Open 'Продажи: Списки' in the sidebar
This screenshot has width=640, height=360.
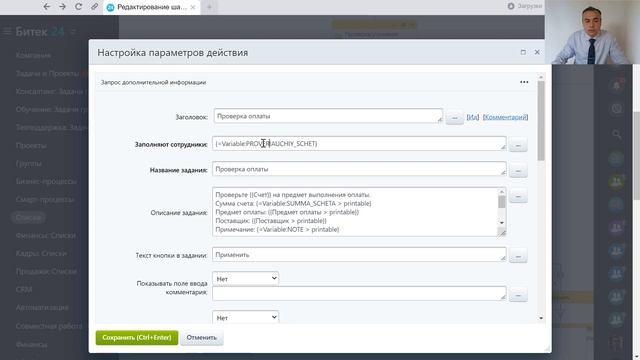coord(46,271)
